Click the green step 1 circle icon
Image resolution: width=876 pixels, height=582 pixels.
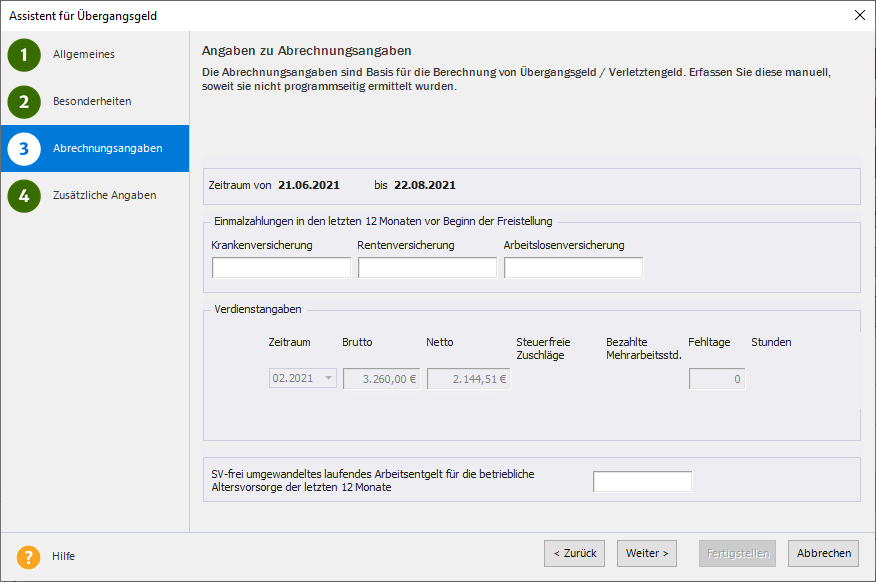point(24,55)
